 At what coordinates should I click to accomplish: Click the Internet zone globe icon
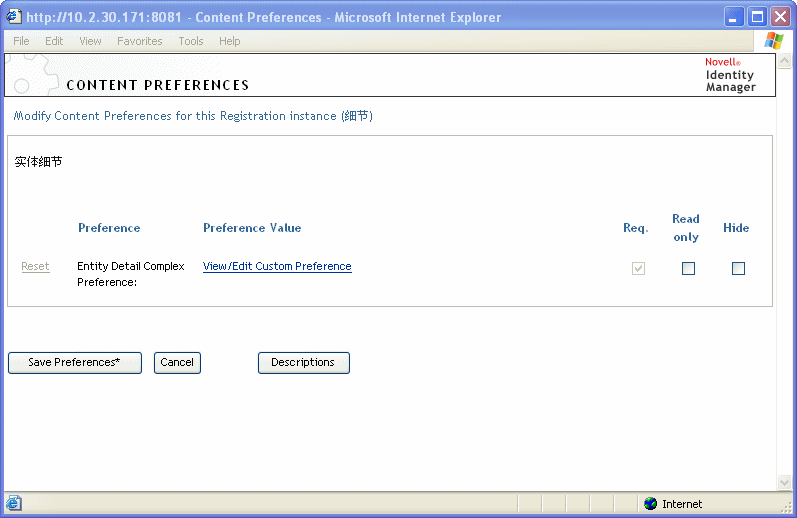click(x=650, y=503)
